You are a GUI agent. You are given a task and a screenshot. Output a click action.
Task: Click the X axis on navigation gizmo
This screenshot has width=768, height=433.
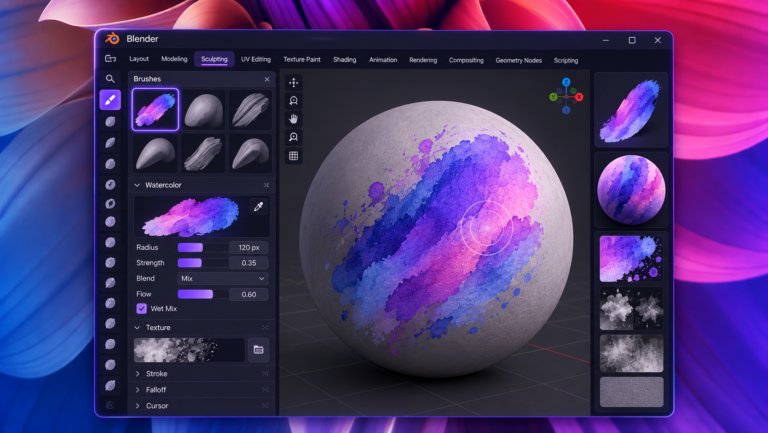[x=579, y=97]
